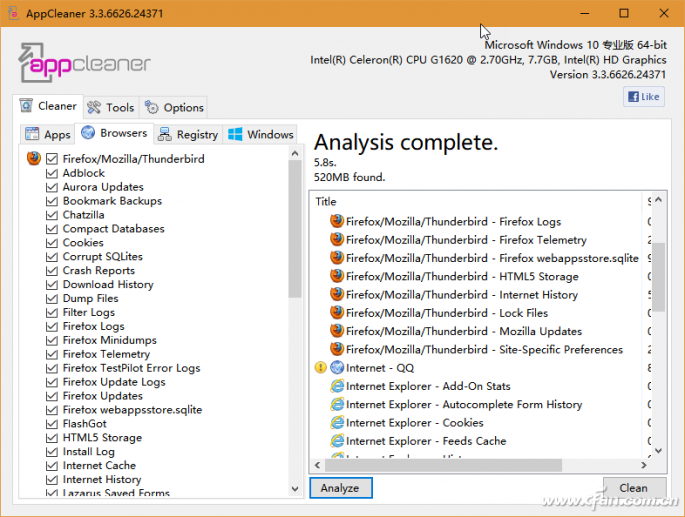Click the results horizontal scrollbar thumb
This screenshot has height=517, width=685.
click(443, 465)
